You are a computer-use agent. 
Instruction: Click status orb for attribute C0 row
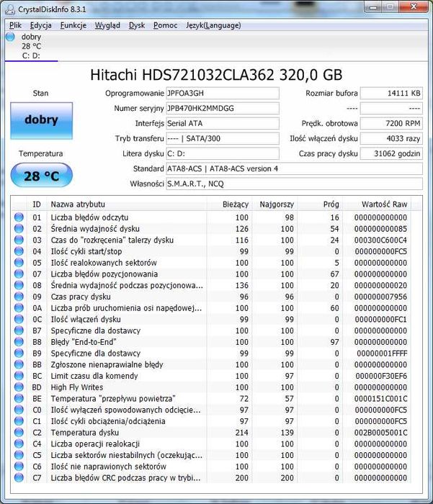(19, 410)
